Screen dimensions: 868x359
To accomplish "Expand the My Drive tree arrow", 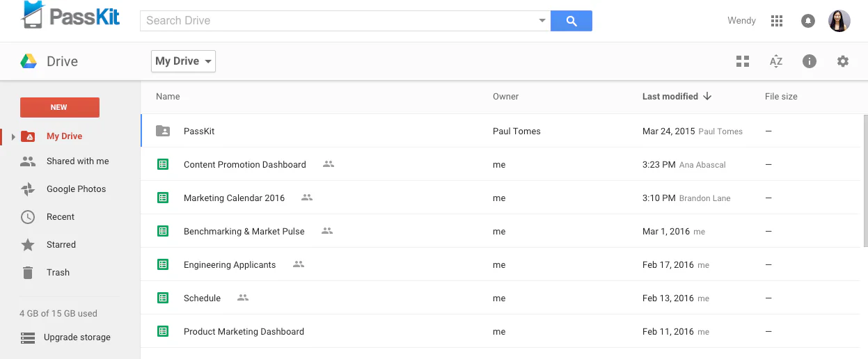I will [13, 136].
